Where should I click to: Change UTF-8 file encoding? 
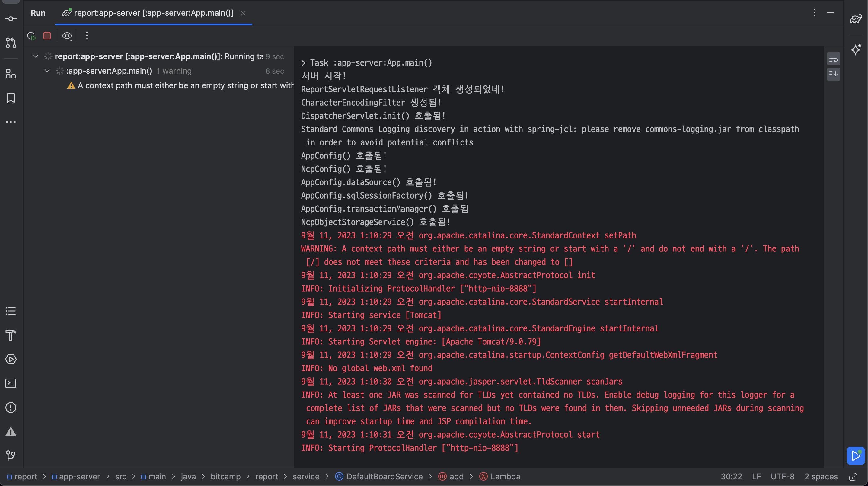782,477
